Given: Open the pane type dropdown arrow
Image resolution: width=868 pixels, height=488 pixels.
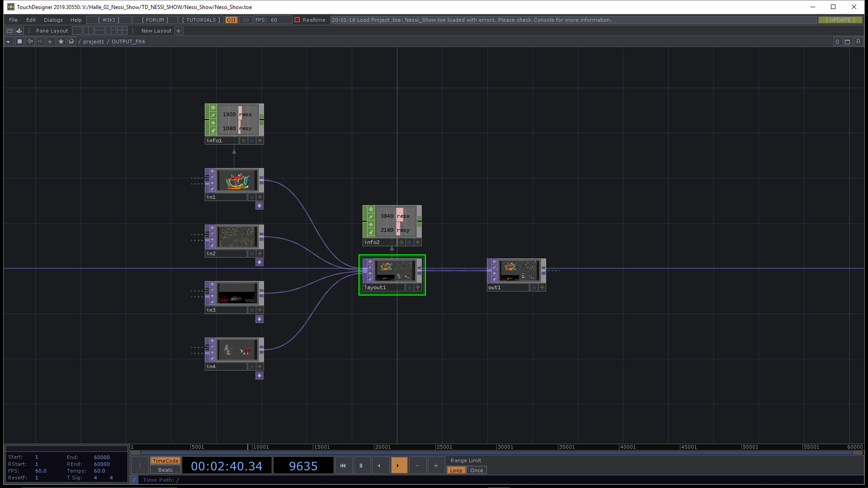Looking at the screenshot, I should 8,42.
